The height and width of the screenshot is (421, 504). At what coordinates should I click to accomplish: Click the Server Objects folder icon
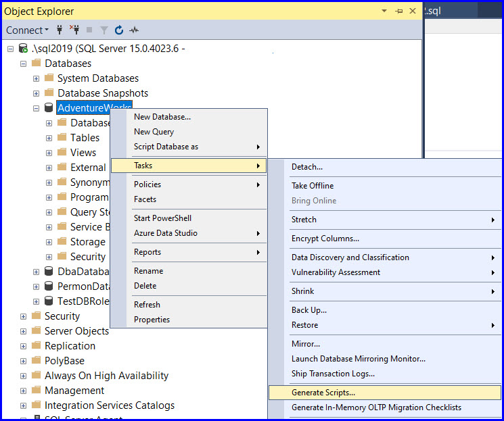[x=36, y=331]
